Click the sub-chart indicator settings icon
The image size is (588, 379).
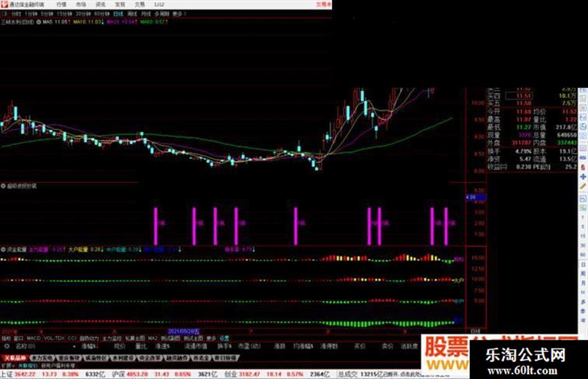click(x=3, y=186)
